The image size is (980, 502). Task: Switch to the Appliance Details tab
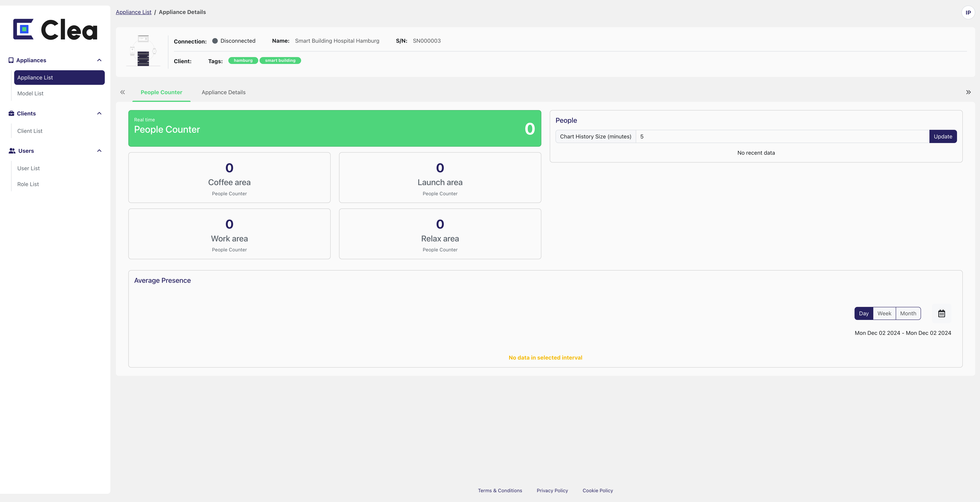tap(223, 92)
